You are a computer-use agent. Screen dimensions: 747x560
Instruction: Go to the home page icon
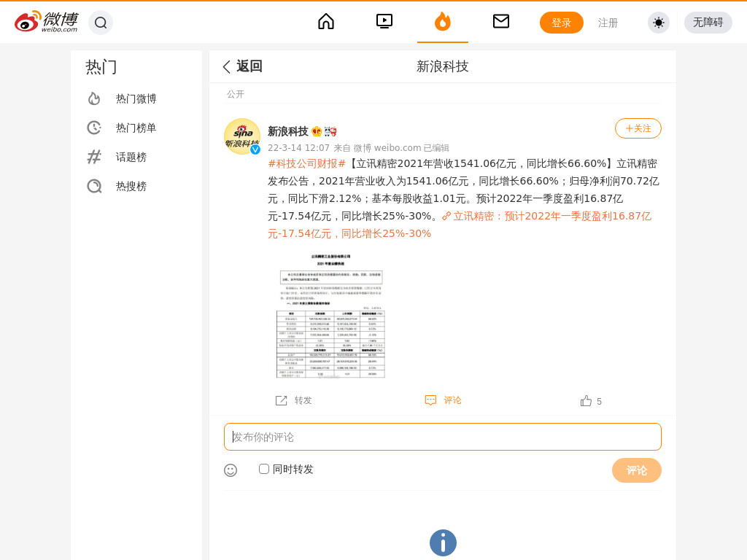pos(326,21)
